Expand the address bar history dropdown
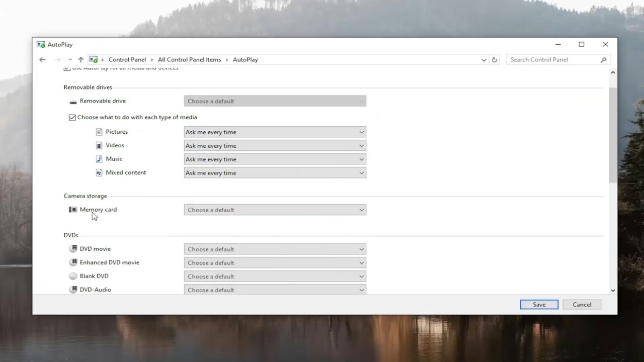 click(484, 60)
